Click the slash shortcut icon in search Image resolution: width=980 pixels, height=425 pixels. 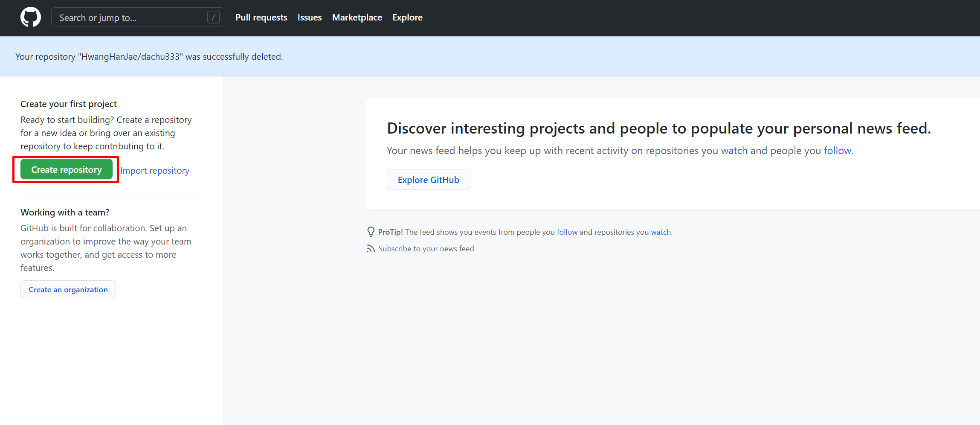(213, 17)
